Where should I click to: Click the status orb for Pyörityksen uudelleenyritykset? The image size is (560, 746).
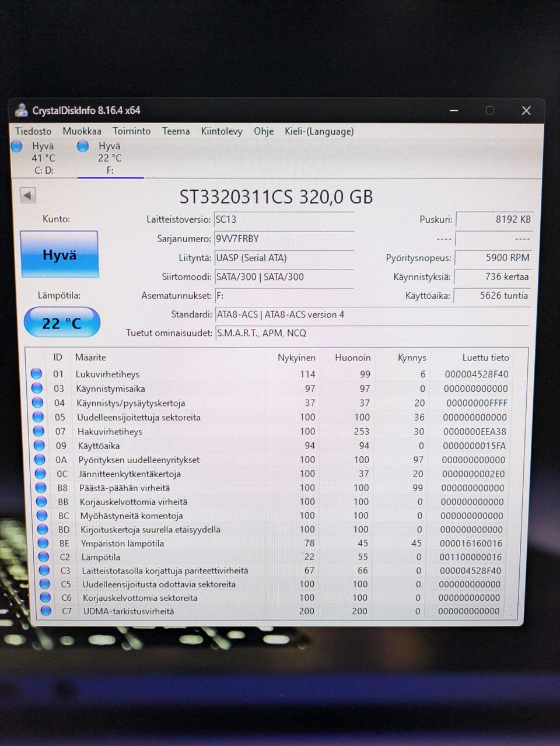[40, 459]
